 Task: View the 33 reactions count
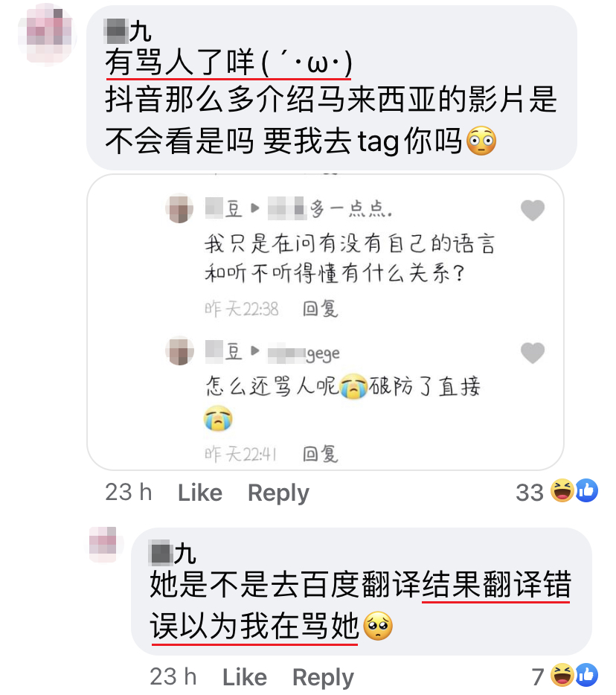click(530, 493)
